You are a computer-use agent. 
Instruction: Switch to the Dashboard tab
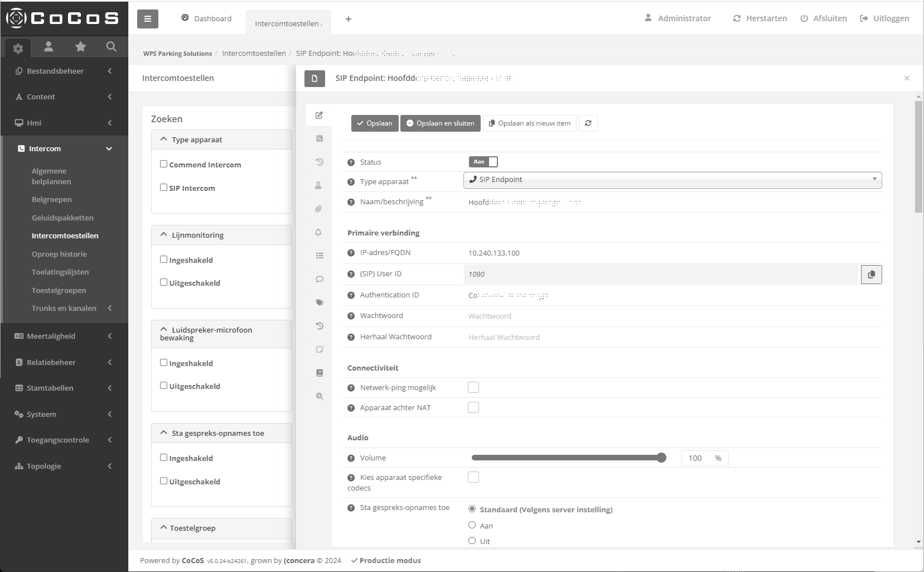pyautogui.click(x=206, y=18)
